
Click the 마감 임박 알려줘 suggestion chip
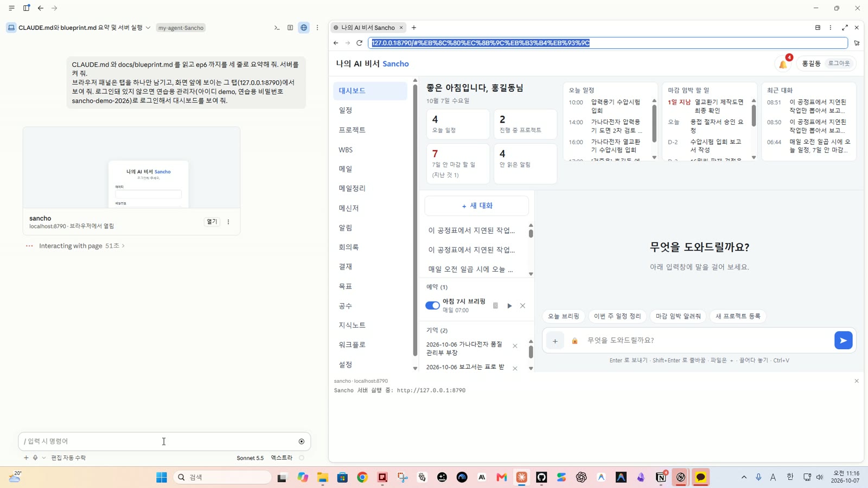[x=678, y=316]
